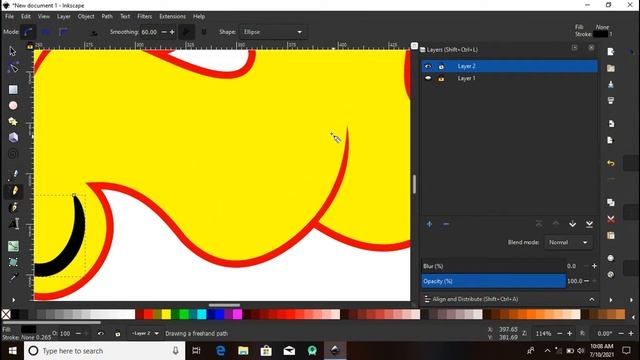Open the Layer 2 status bar dropdown
This screenshot has height=360, width=640.
click(145, 333)
